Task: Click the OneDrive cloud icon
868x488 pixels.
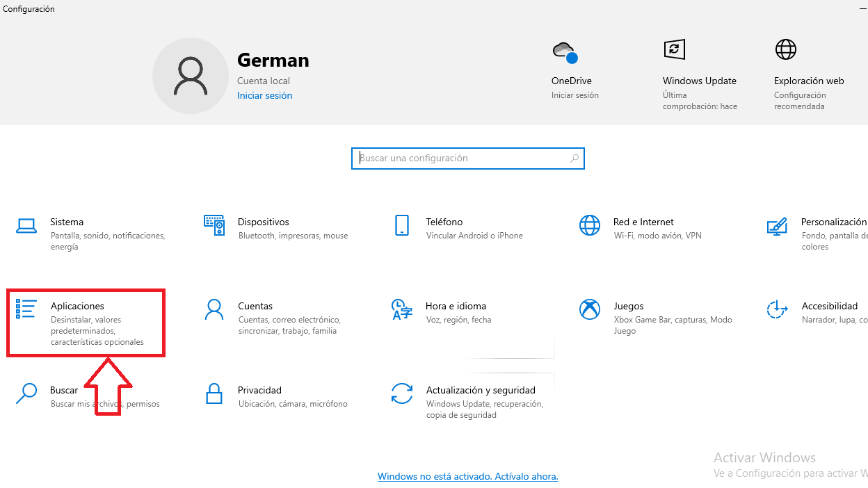Action: pos(565,52)
